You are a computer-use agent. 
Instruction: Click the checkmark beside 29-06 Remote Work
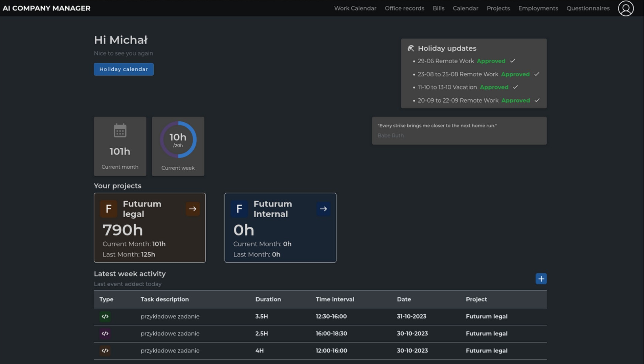512,61
